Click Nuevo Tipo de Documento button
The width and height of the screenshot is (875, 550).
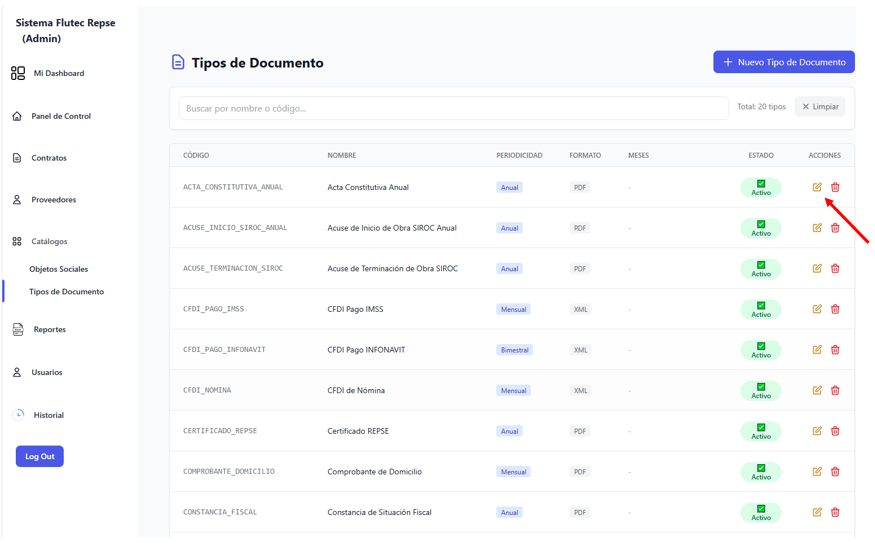783,62
